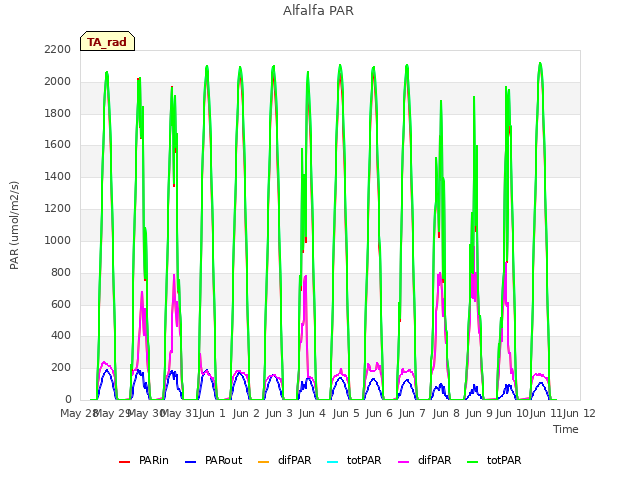Click the Jun 8 x-axis tick label
Viewport: 640px width, 480px height.
(x=446, y=413)
